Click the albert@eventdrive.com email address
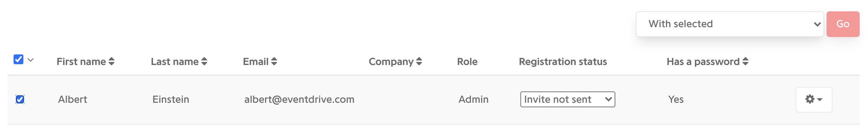Viewport: 868px width, 136px height. [299, 99]
